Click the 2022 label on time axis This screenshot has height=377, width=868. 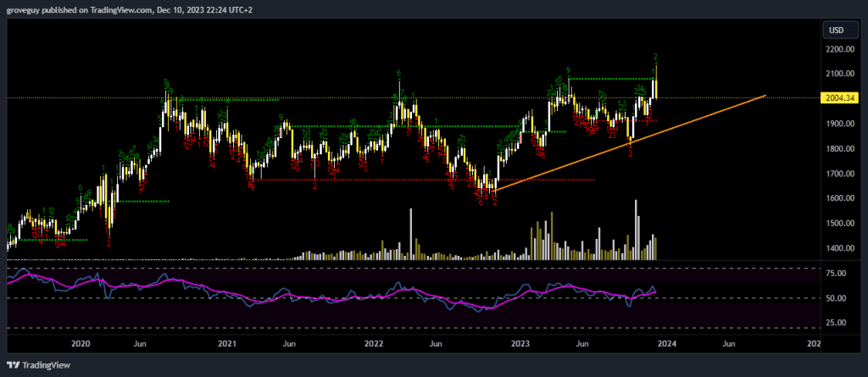(x=374, y=343)
